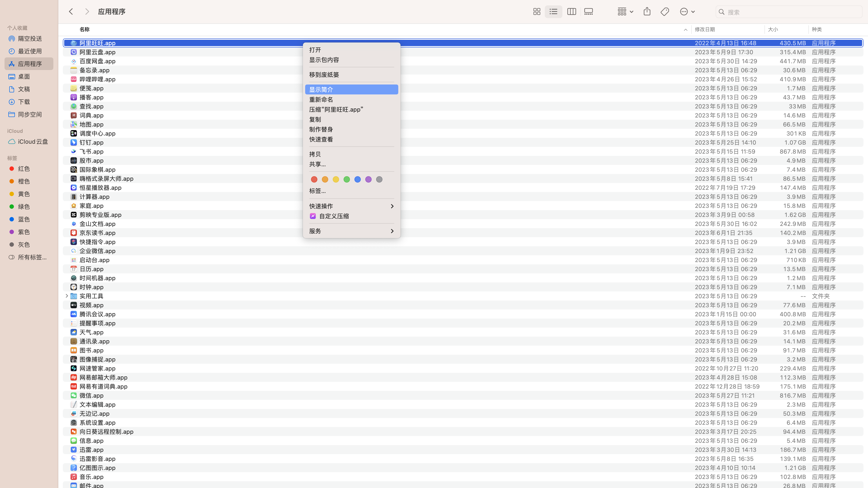Select 百度网盘.app in the file list
Viewport: 868px width, 488px height.
tap(463, 61)
